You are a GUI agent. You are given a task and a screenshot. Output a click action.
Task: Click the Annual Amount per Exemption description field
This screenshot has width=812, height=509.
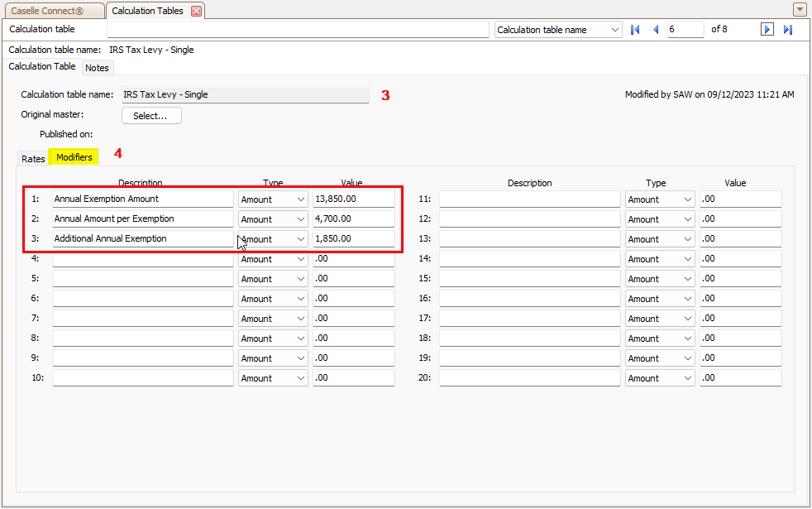[143, 218]
